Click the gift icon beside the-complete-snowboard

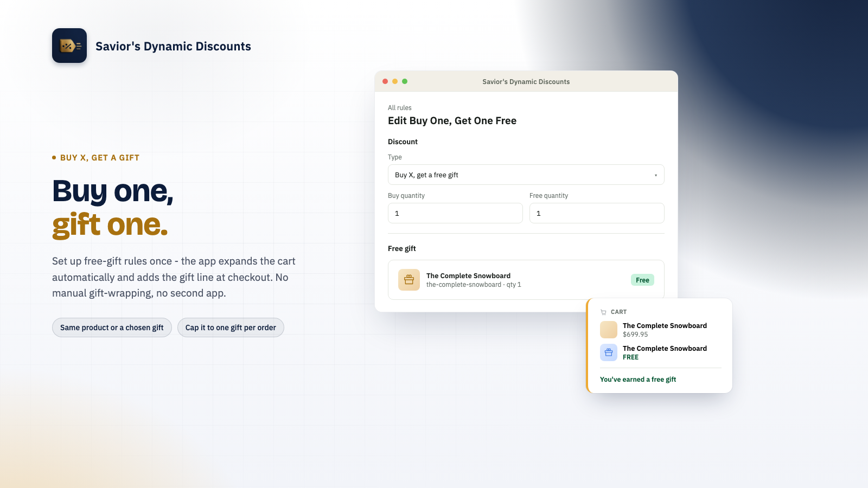coord(409,280)
